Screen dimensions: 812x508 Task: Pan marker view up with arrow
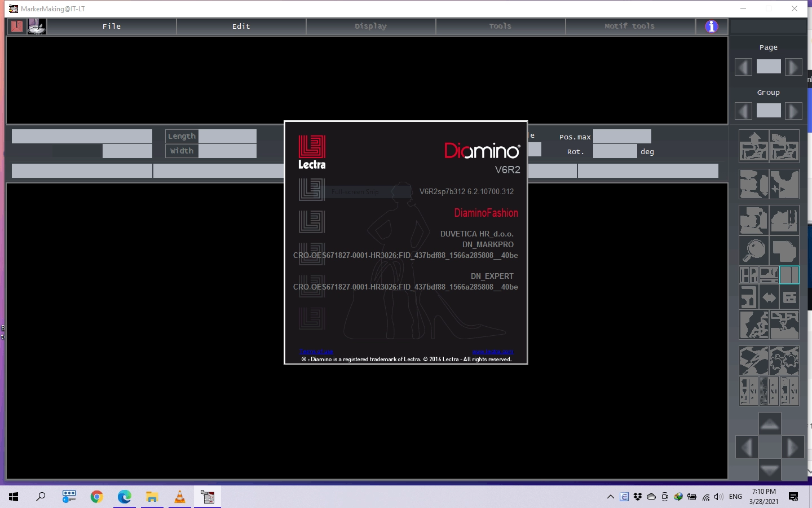pyautogui.click(x=770, y=423)
